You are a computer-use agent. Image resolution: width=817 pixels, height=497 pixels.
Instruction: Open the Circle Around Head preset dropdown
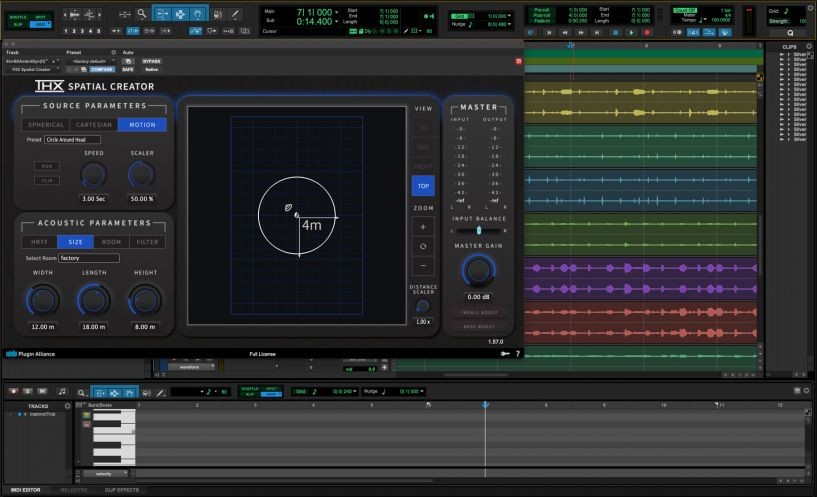[x=72, y=140]
